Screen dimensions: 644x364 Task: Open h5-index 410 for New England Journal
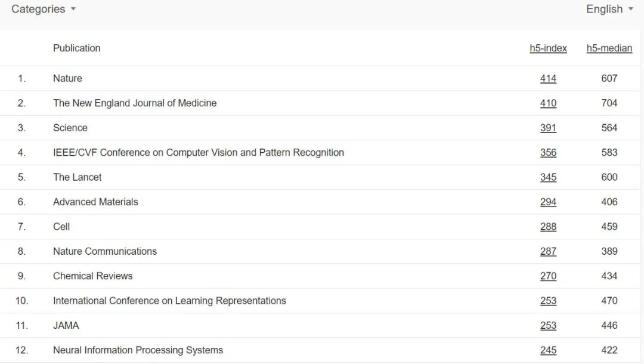[x=548, y=103]
